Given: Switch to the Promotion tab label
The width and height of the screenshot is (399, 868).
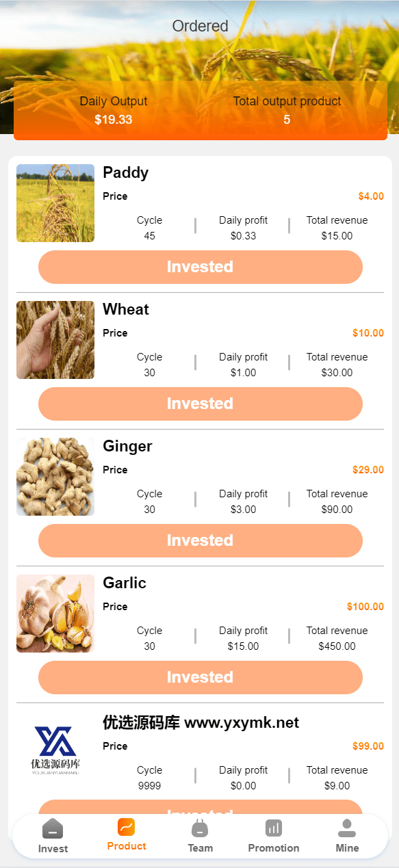Looking at the screenshot, I should 274,848.
